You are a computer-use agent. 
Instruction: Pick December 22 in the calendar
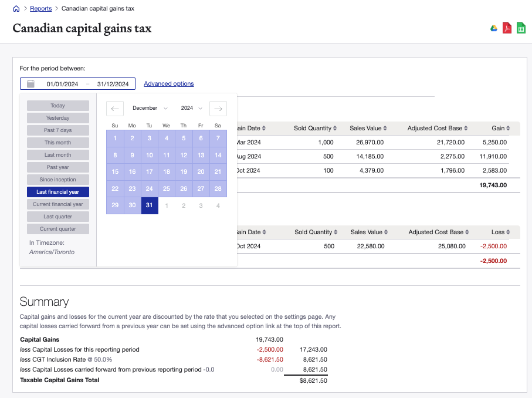coord(115,189)
